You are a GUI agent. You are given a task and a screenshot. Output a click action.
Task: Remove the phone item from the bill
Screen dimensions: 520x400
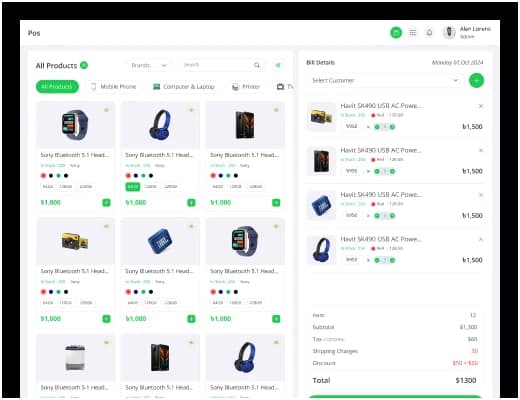(481, 150)
